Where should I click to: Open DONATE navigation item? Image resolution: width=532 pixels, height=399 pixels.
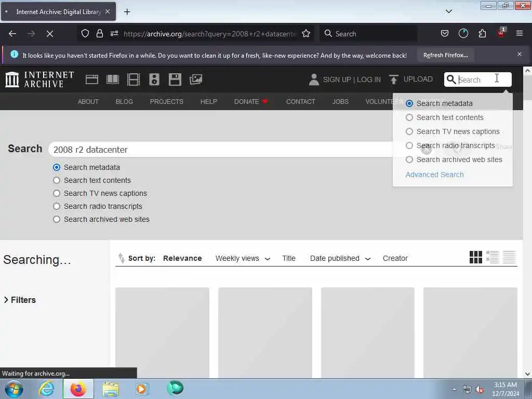pos(251,101)
